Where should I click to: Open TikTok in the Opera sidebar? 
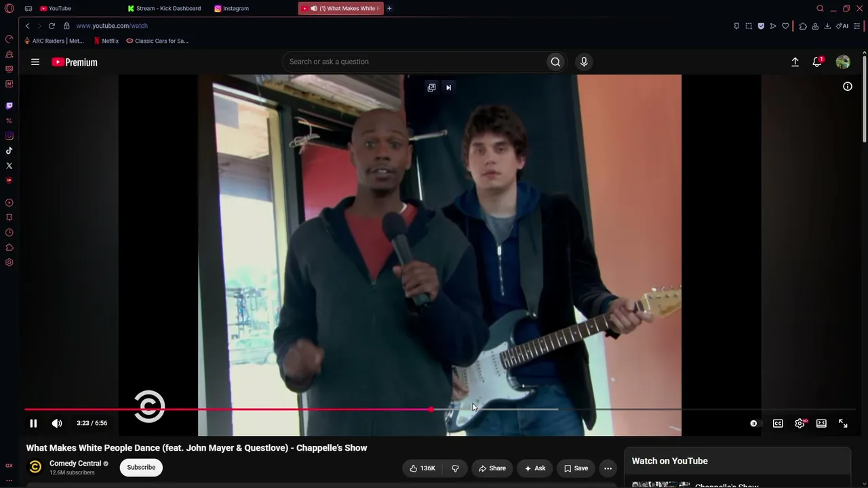point(9,150)
